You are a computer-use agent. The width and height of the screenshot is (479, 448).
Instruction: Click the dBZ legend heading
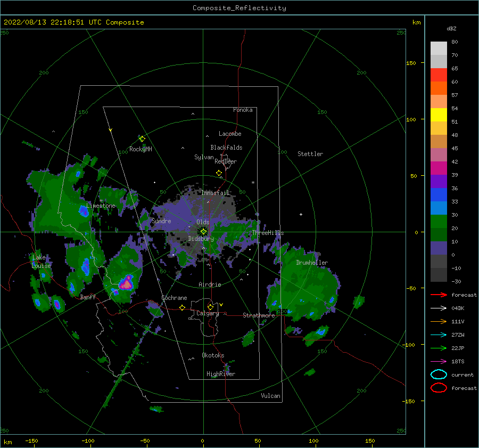click(451, 29)
